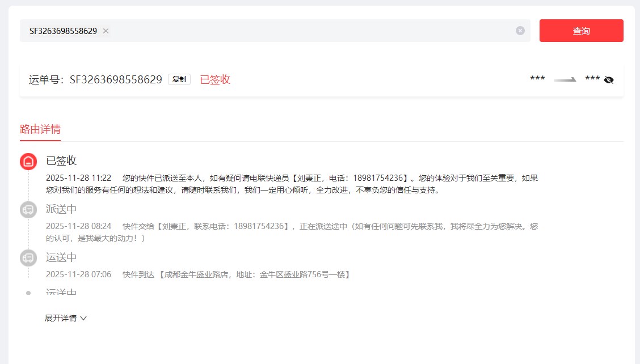Click the masked destination *** beside eye icon

click(x=592, y=79)
